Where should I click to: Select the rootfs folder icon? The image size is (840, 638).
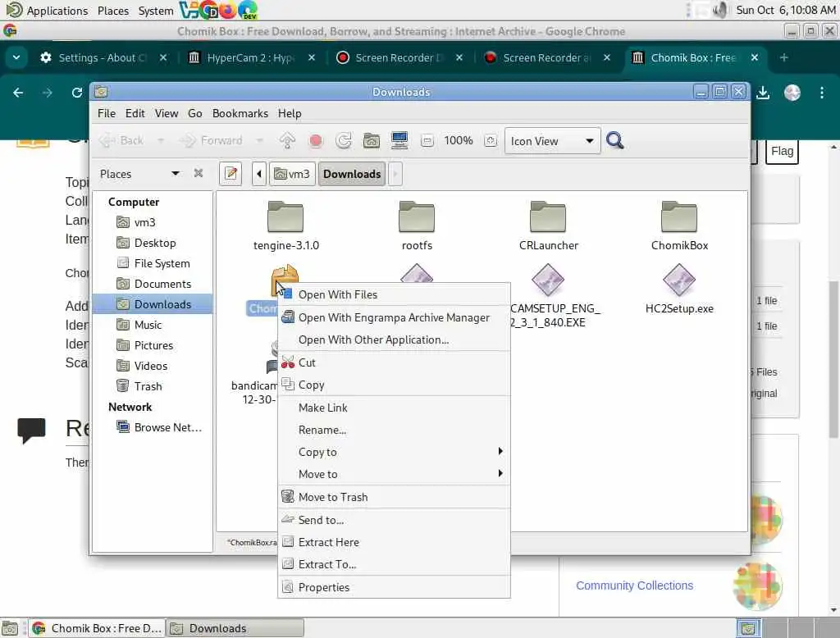(x=417, y=217)
